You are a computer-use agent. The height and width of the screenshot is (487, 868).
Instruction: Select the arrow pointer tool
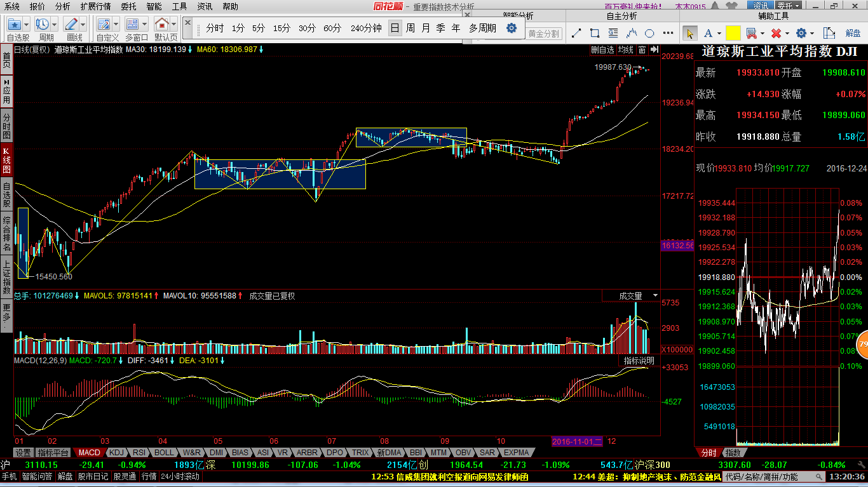(x=690, y=33)
